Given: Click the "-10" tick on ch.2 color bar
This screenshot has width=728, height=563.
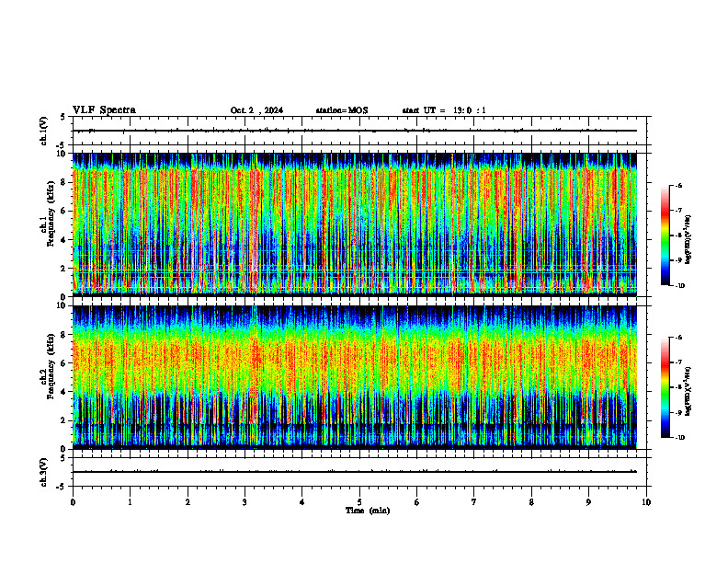Looking at the screenshot, I should (x=680, y=438).
